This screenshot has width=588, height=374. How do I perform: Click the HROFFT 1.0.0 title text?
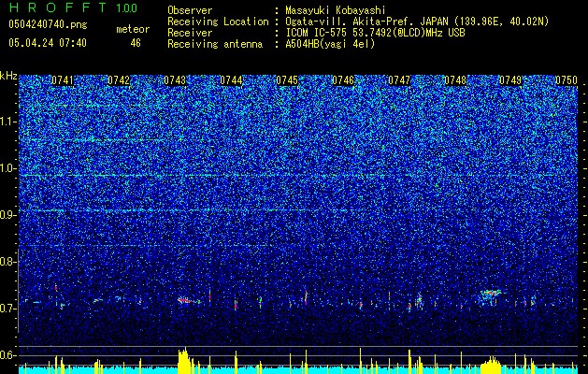pyautogui.click(x=73, y=7)
